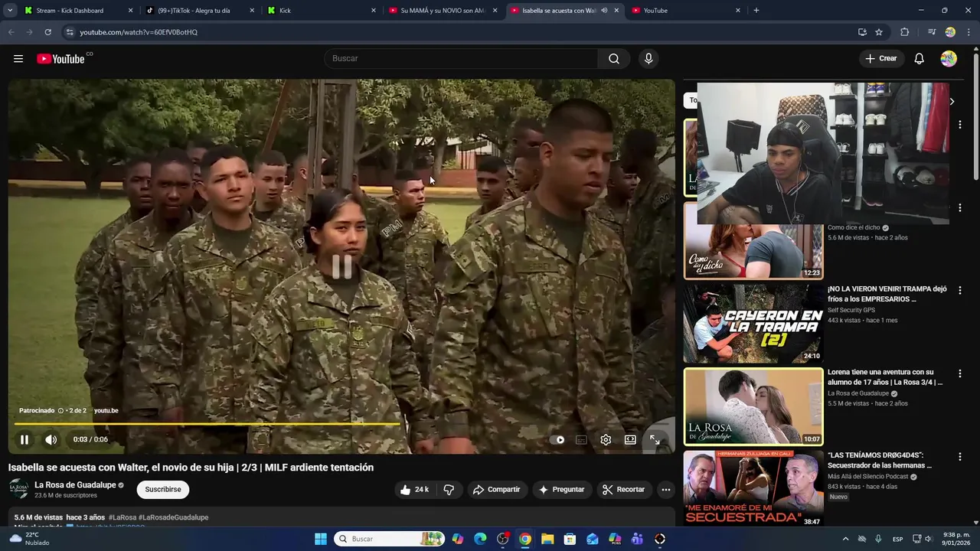Mute the tab via its speaker icon
This screenshot has width=980, height=551.
[604, 11]
